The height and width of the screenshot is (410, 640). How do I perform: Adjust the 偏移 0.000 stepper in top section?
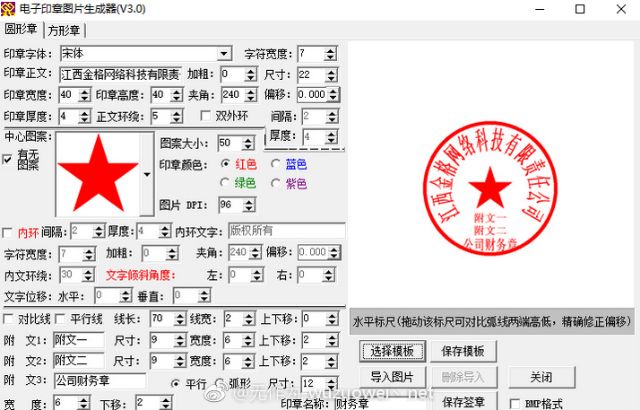coord(333,95)
